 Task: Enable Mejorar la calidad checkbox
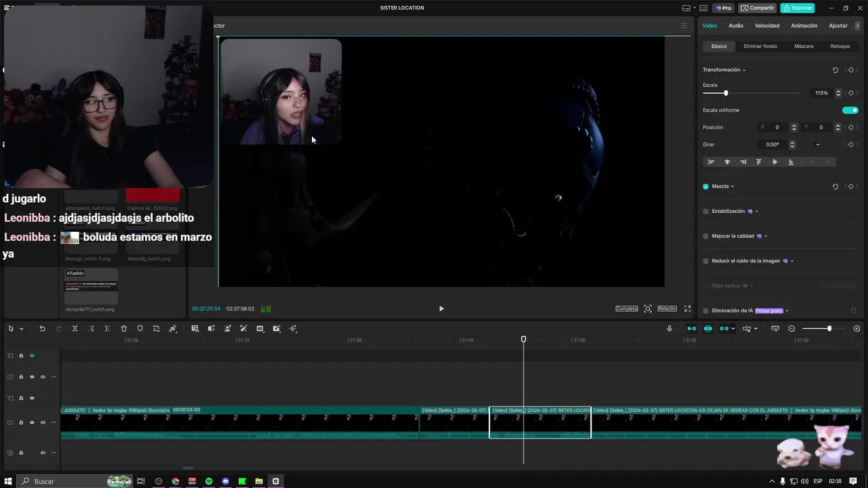[x=706, y=236]
